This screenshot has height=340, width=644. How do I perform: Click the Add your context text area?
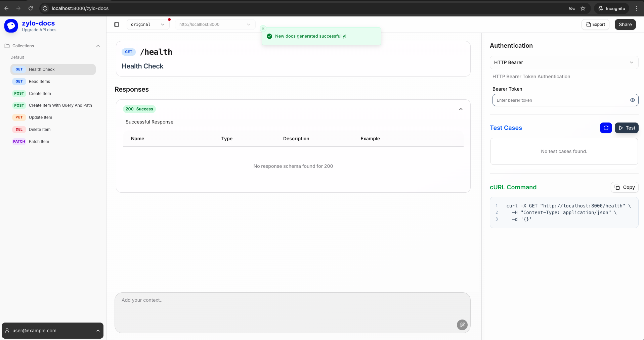pyautogui.click(x=292, y=313)
